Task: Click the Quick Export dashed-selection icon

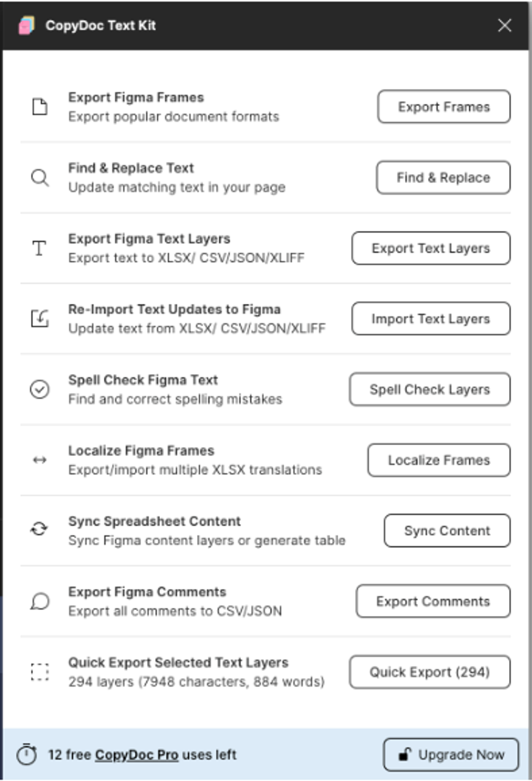Action: [39, 672]
